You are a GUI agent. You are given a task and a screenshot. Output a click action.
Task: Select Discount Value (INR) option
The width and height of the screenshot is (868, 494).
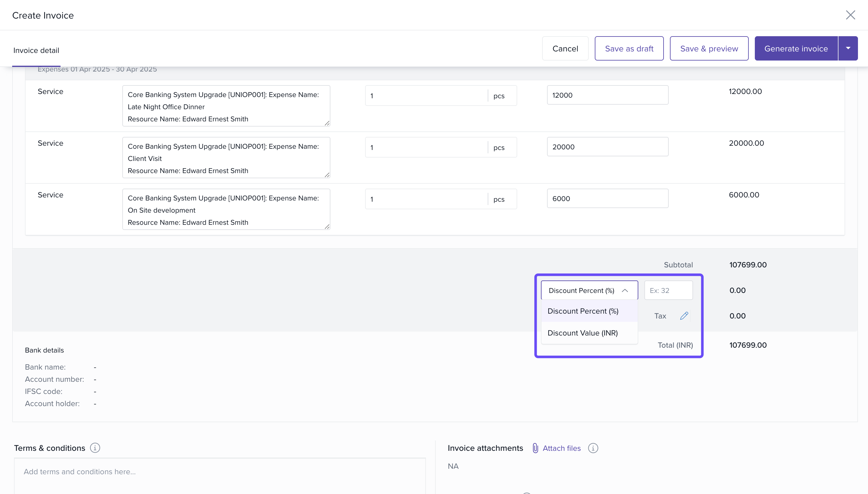(582, 333)
